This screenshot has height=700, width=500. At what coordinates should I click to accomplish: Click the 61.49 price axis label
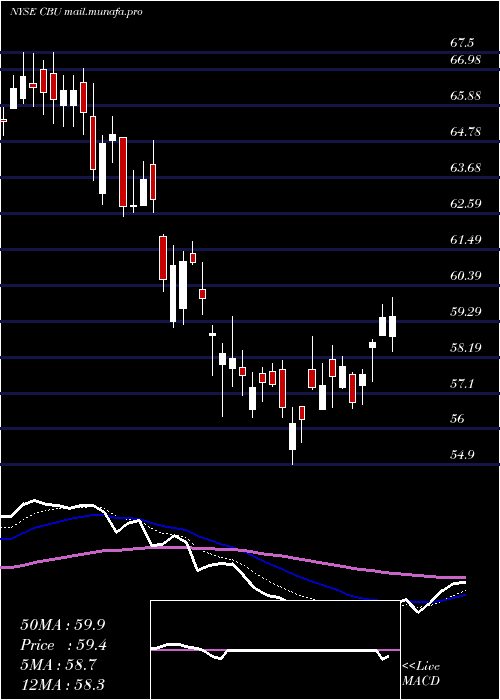pos(465,240)
